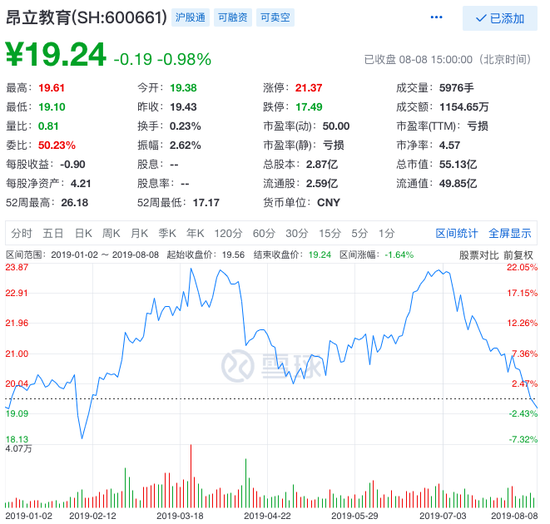This screenshot has width=550, height=524.
Task: Select the 周K chart tab
Action: pos(111,233)
